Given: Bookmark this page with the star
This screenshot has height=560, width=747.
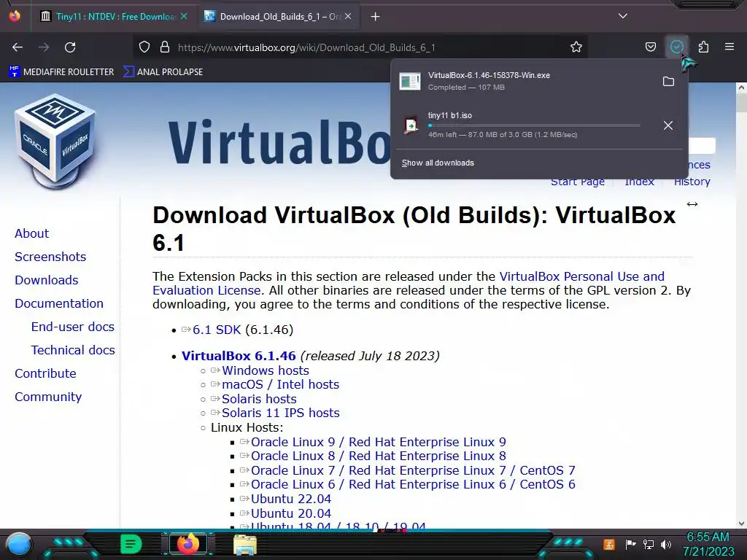Looking at the screenshot, I should [x=576, y=47].
